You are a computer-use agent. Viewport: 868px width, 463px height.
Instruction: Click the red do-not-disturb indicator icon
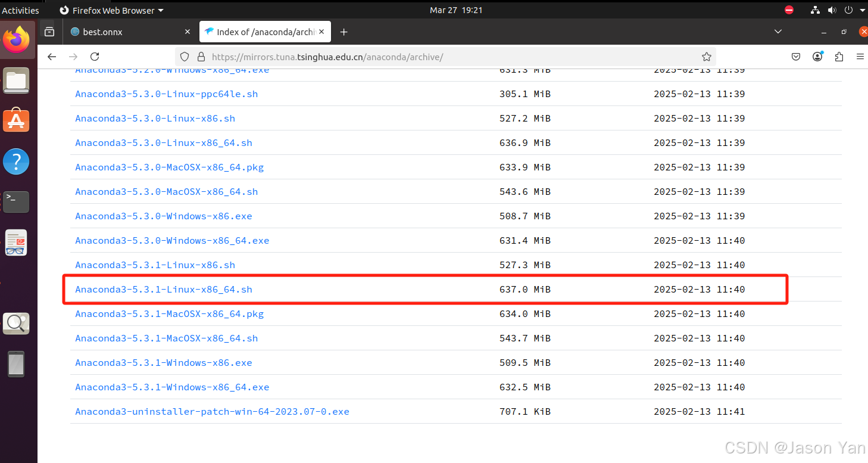(x=789, y=10)
